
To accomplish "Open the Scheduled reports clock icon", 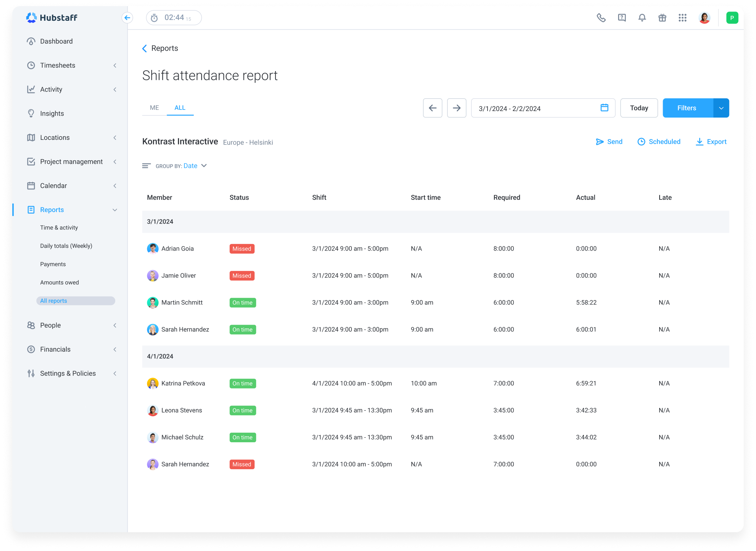I will tap(641, 141).
